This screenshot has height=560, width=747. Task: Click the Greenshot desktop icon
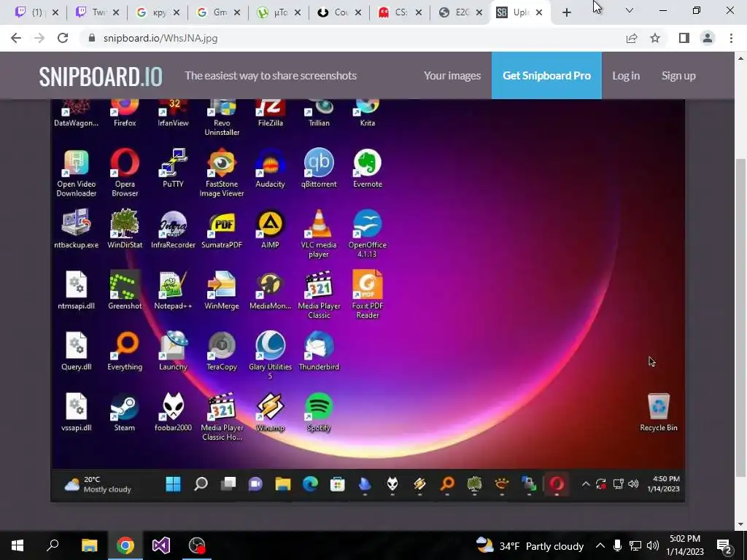pyautogui.click(x=125, y=290)
